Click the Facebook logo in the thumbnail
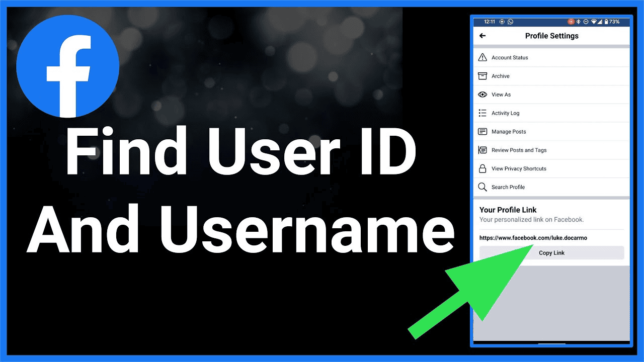The height and width of the screenshot is (362, 644). (67, 66)
